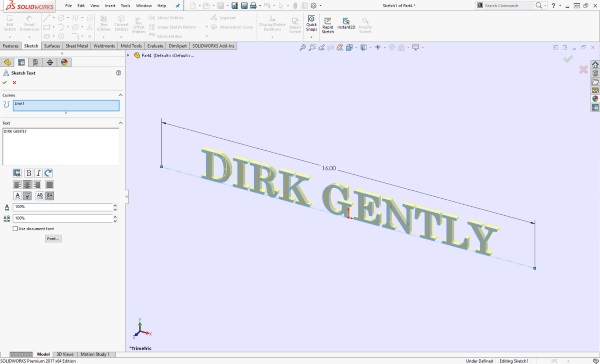Screen dimensions: 600x364
Task: Click the Rapid Sketch tool
Action: 328,25
